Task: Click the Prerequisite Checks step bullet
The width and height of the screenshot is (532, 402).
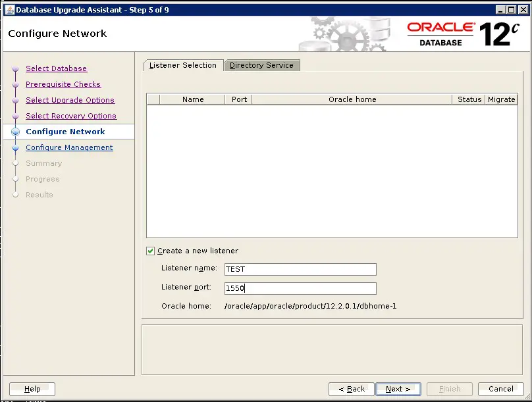Action: (x=15, y=84)
